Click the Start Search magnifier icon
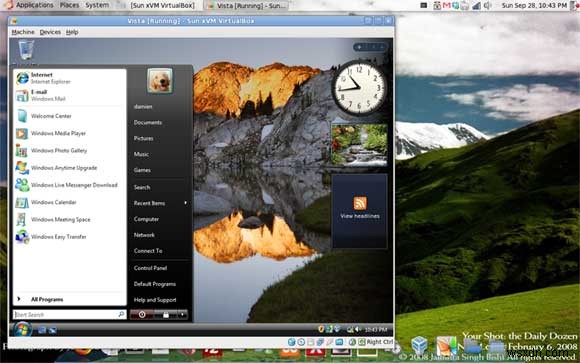Image resolution: width=580 pixels, height=363 pixels. pyautogui.click(x=121, y=315)
